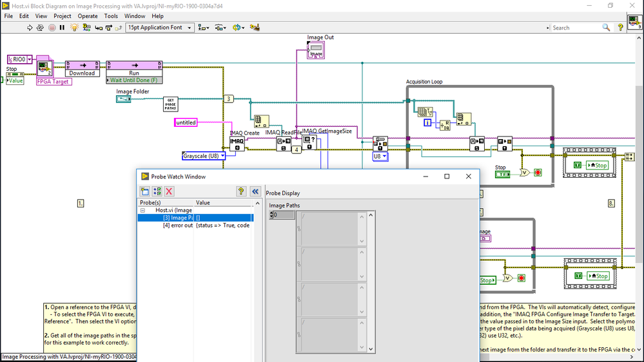Click the Image Paths array vertical scrollbar
Image resolution: width=644 pixels, height=362 pixels.
click(x=371, y=282)
